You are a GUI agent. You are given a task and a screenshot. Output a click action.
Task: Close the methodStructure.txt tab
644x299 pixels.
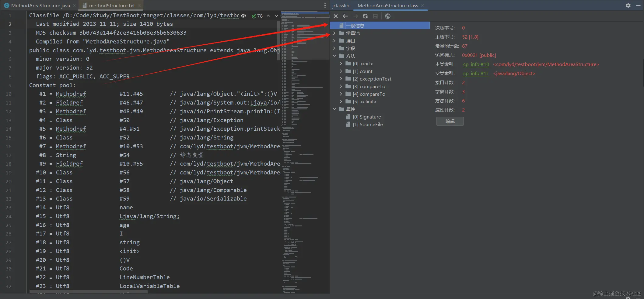pyautogui.click(x=139, y=5)
